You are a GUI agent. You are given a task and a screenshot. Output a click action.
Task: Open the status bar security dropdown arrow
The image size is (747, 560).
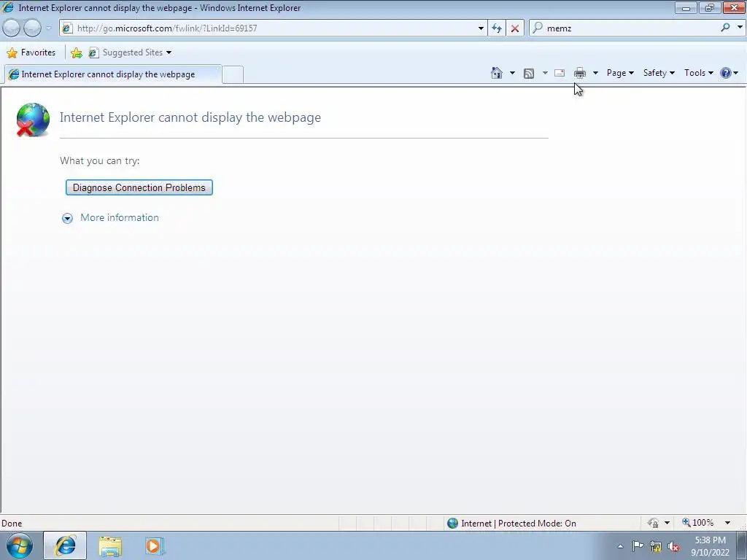[x=667, y=523]
